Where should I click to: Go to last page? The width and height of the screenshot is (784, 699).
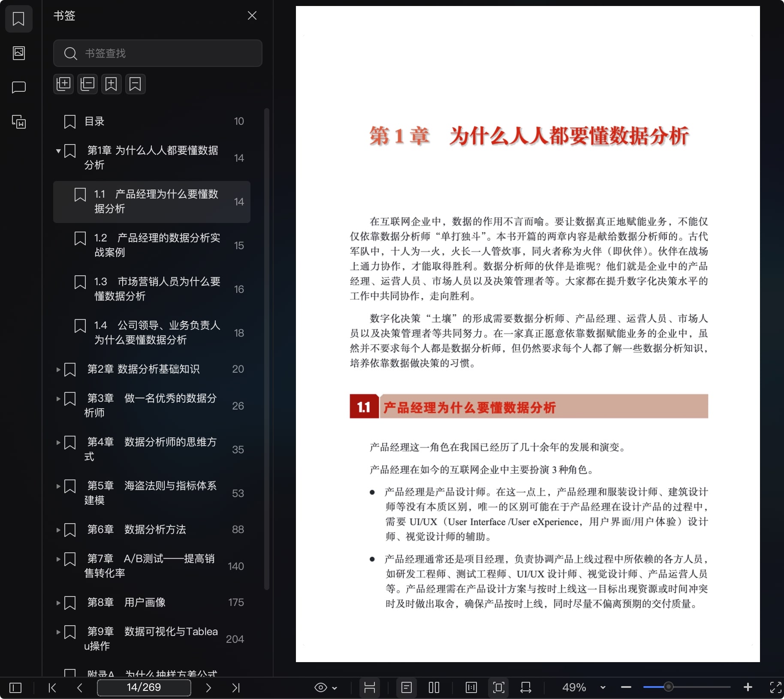tap(236, 688)
